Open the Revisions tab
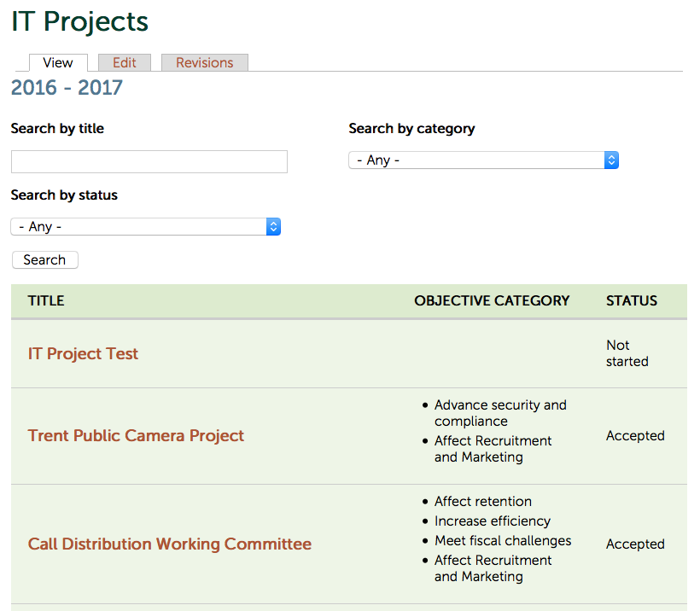The width and height of the screenshot is (700, 611). [x=204, y=62]
